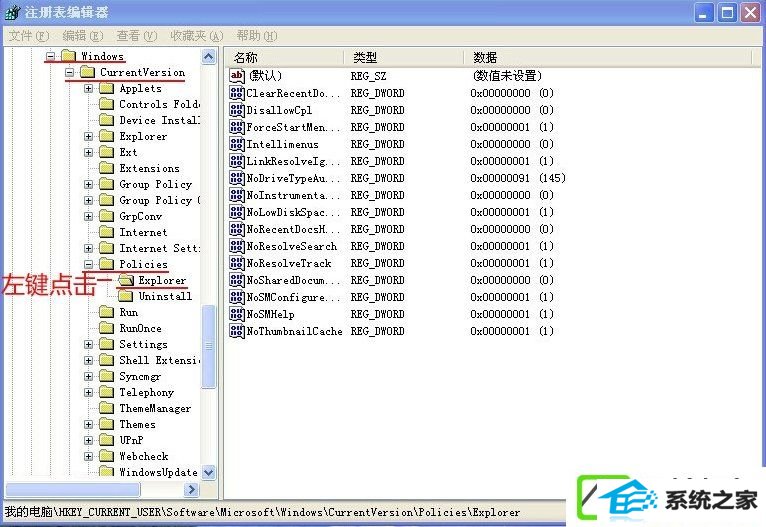This screenshot has height=527, width=766.
Task: Select the WindowsUpdate key
Action: 158,472
